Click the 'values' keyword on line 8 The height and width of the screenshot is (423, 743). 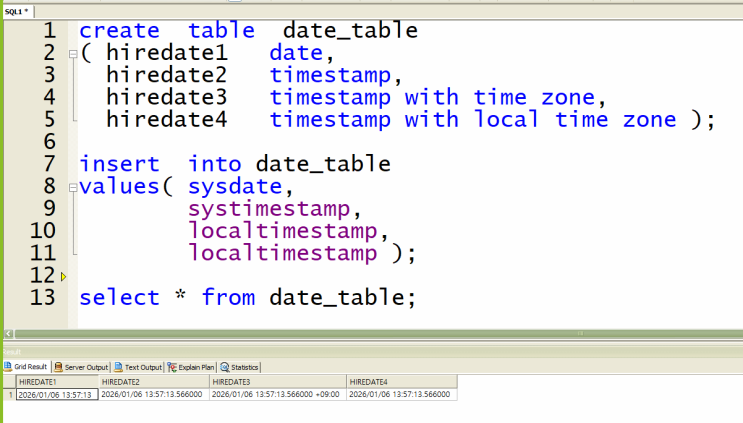(119, 187)
